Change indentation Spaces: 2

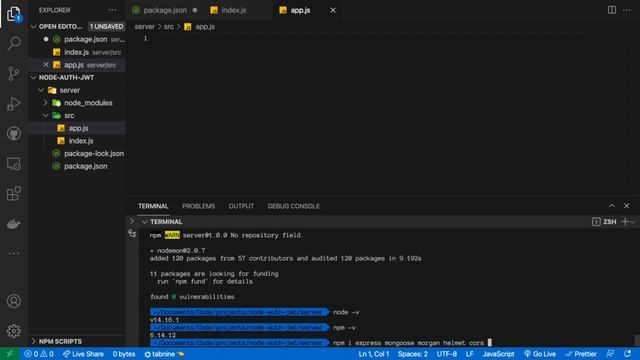click(x=413, y=354)
